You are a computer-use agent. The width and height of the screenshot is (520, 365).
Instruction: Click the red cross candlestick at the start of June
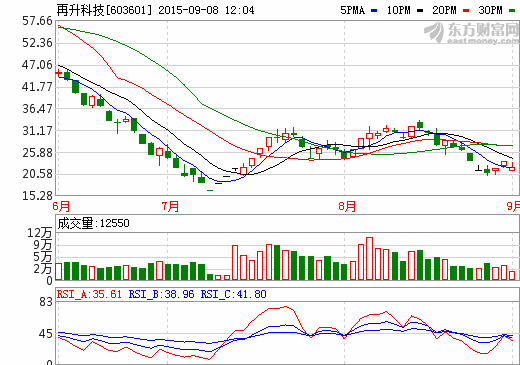click(x=59, y=73)
